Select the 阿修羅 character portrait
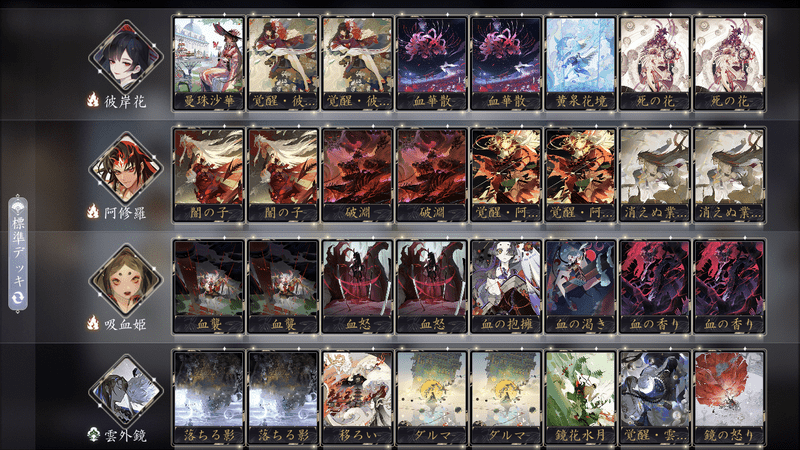 [x=126, y=167]
